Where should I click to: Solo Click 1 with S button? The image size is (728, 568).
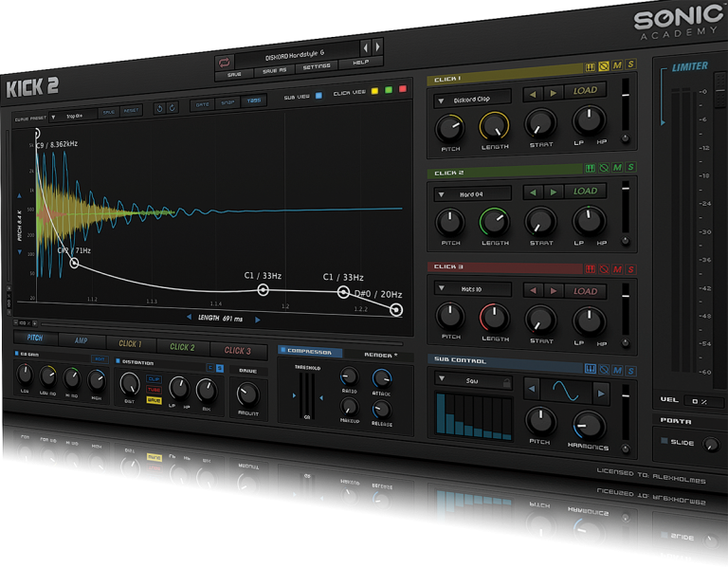point(630,64)
